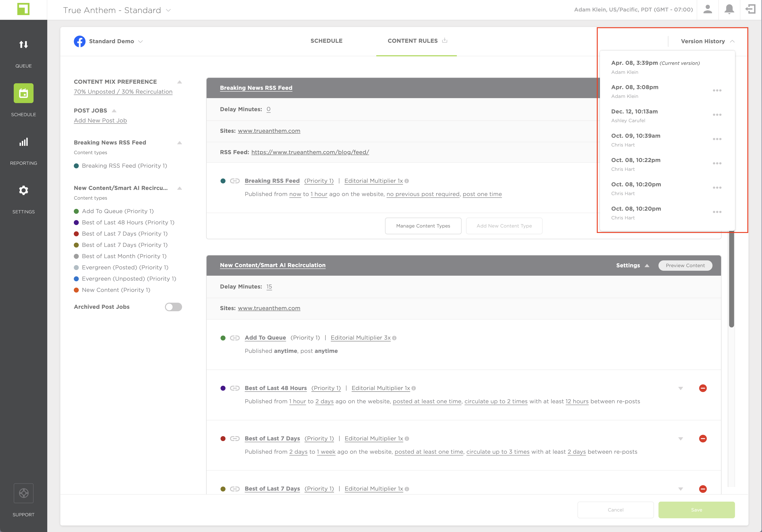Click the log out icon

pyautogui.click(x=750, y=9)
